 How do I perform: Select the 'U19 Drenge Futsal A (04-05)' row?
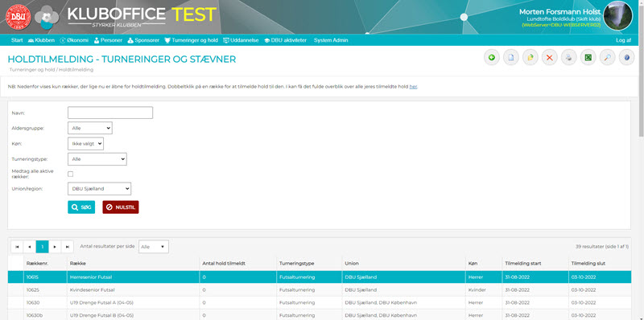click(319, 302)
